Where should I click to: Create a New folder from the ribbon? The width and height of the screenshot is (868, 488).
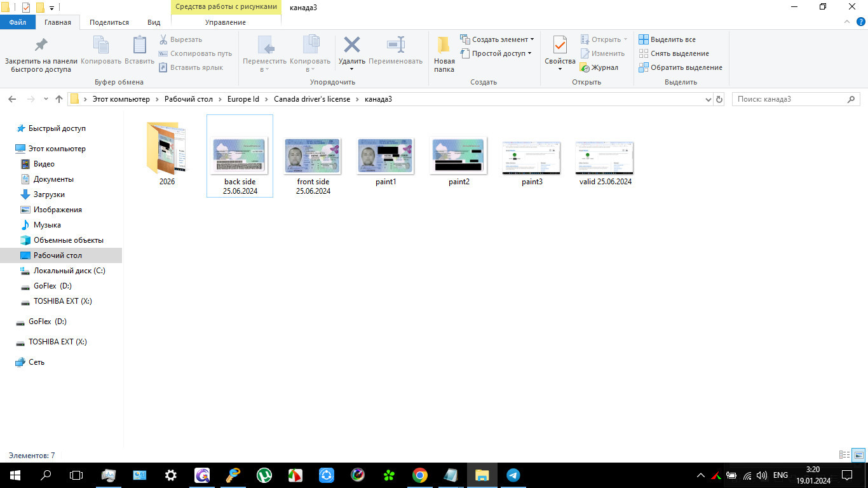[444, 55]
